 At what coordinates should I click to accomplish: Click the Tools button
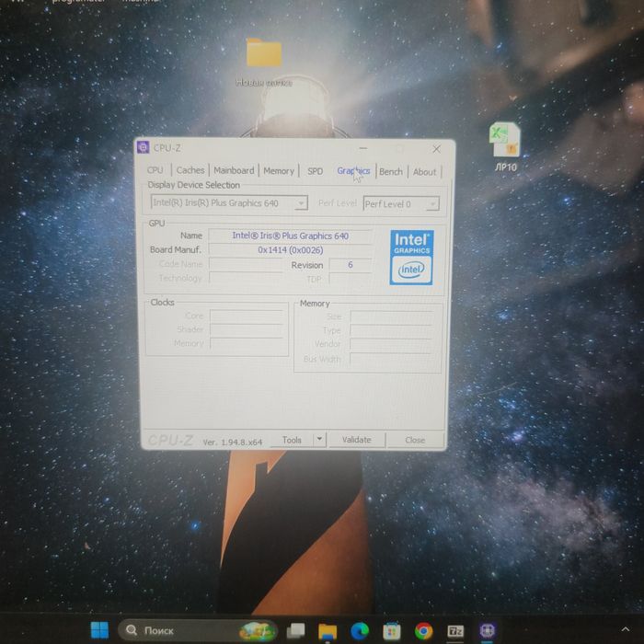[x=292, y=440]
